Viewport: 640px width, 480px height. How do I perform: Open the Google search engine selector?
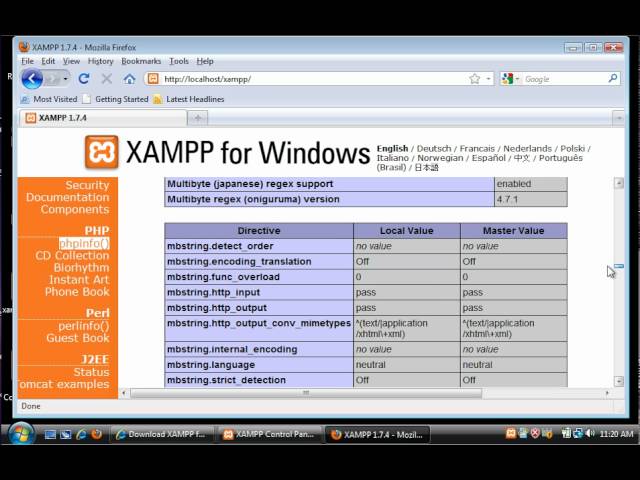pos(510,78)
